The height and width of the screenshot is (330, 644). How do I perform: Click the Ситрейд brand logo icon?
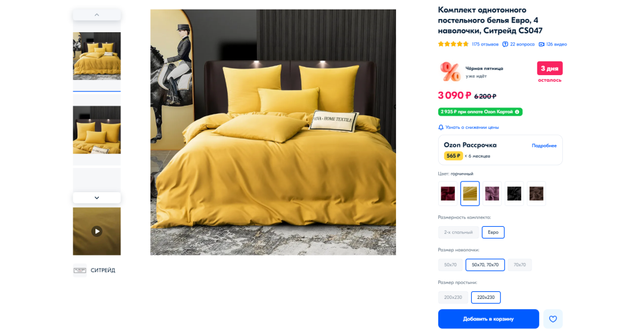[x=80, y=270]
